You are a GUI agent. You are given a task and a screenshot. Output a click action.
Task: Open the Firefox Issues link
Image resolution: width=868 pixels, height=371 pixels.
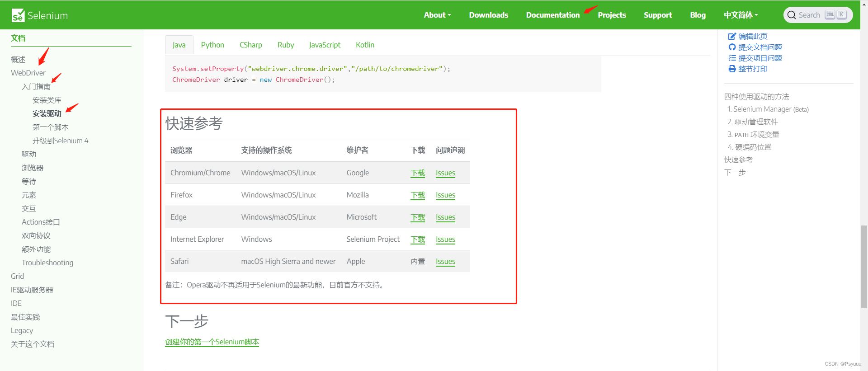click(445, 195)
